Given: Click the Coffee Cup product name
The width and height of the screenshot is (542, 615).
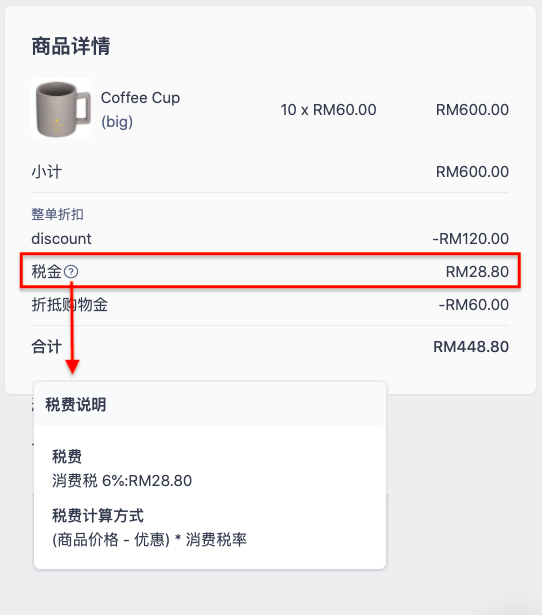Looking at the screenshot, I should [x=140, y=98].
